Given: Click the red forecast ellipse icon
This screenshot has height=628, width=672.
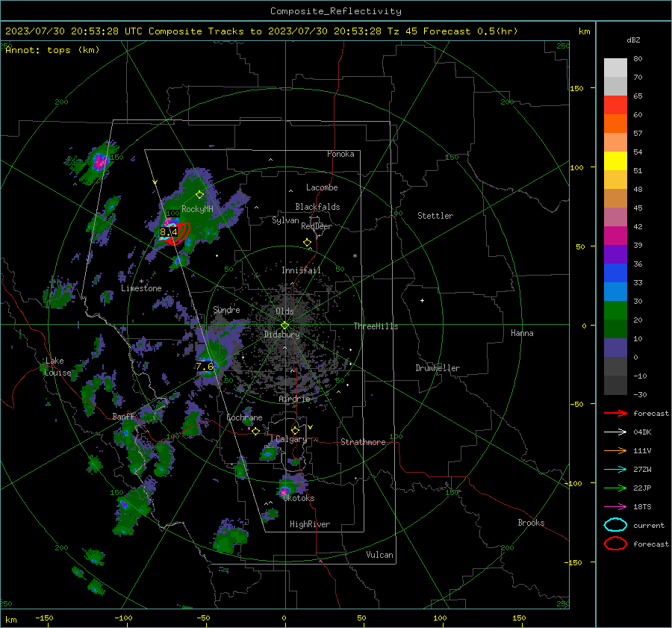Looking at the screenshot, I should [615, 544].
